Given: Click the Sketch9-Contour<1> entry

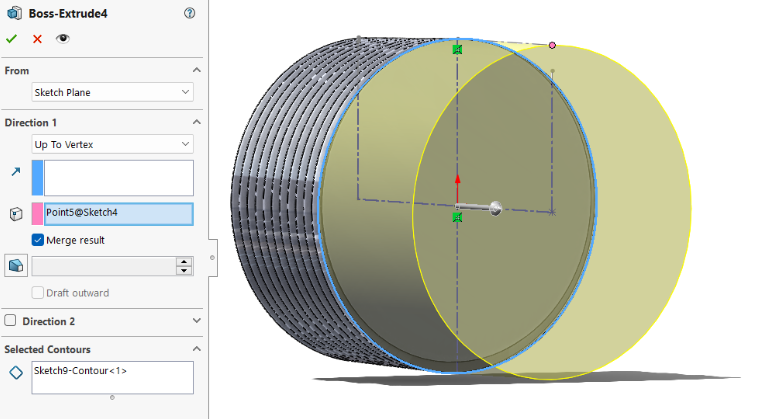Looking at the screenshot, I should click(80, 371).
